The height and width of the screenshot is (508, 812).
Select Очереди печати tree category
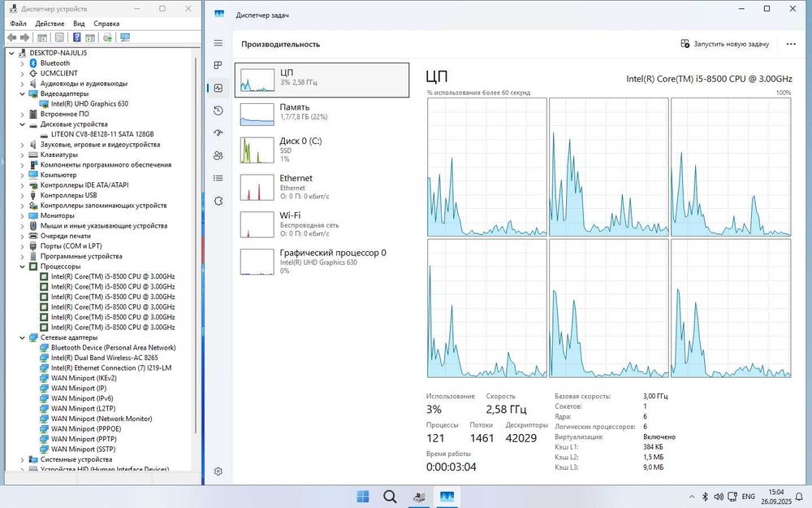(x=65, y=236)
